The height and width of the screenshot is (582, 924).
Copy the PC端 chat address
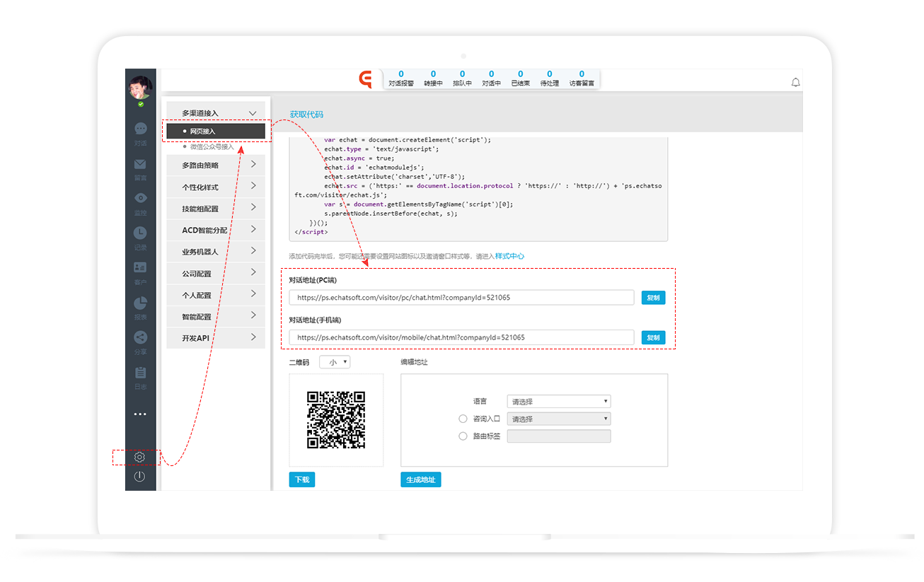tap(653, 298)
